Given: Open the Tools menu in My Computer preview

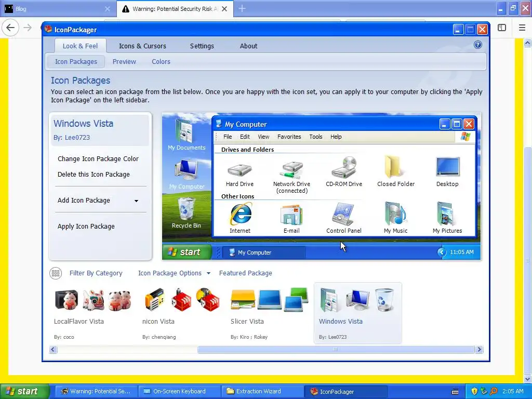Looking at the screenshot, I should coord(315,137).
